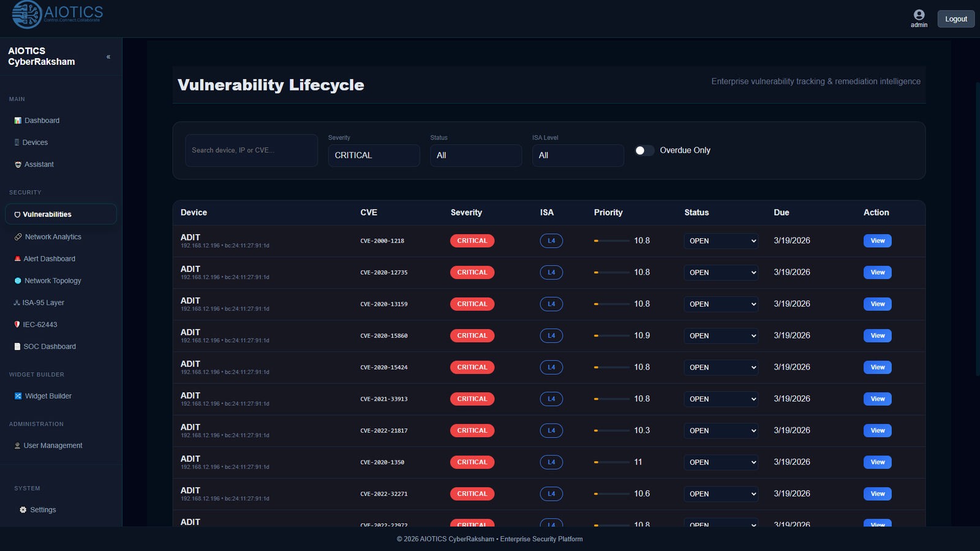Click the Vulnerabilities shield icon

(17, 215)
